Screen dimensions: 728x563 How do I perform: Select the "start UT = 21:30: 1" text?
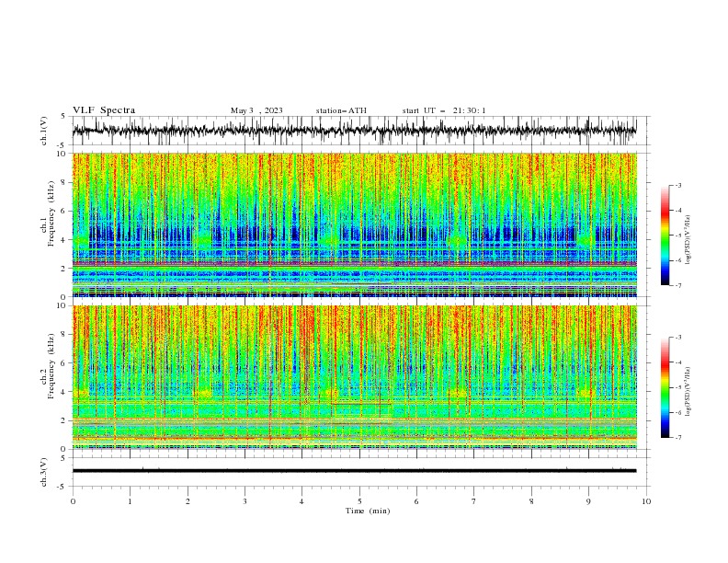point(444,110)
